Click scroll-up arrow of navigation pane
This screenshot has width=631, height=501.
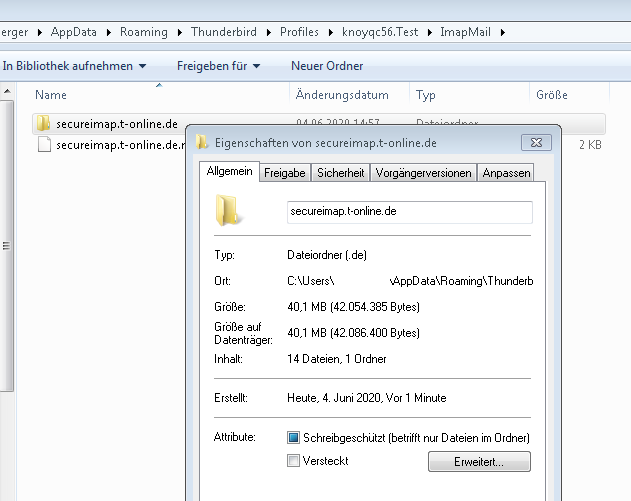[x=7, y=91]
